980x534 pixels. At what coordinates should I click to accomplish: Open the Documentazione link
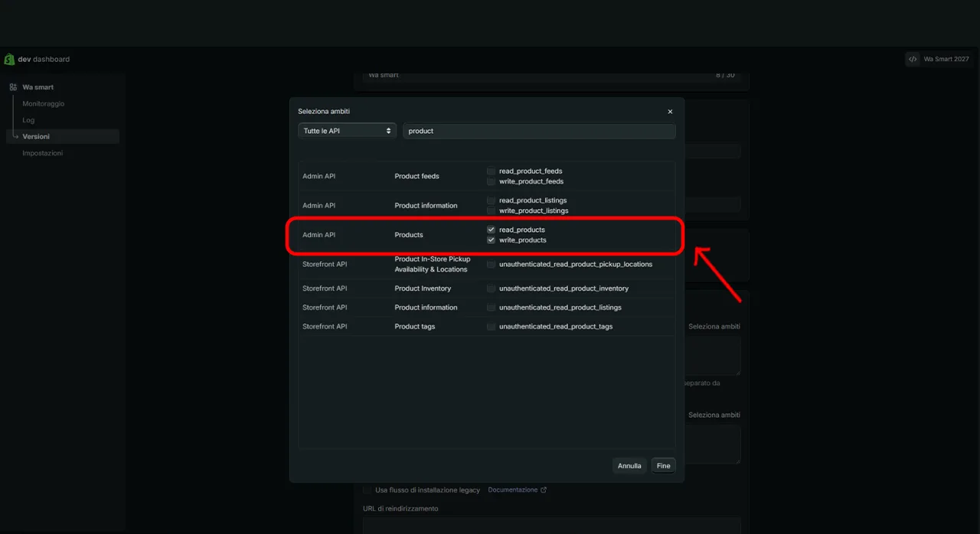(512, 490)
